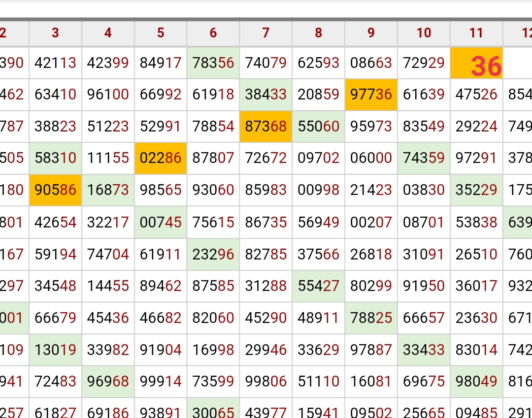Select cell containing 11155
Viewport: 532px width, 418px height.
108,158
